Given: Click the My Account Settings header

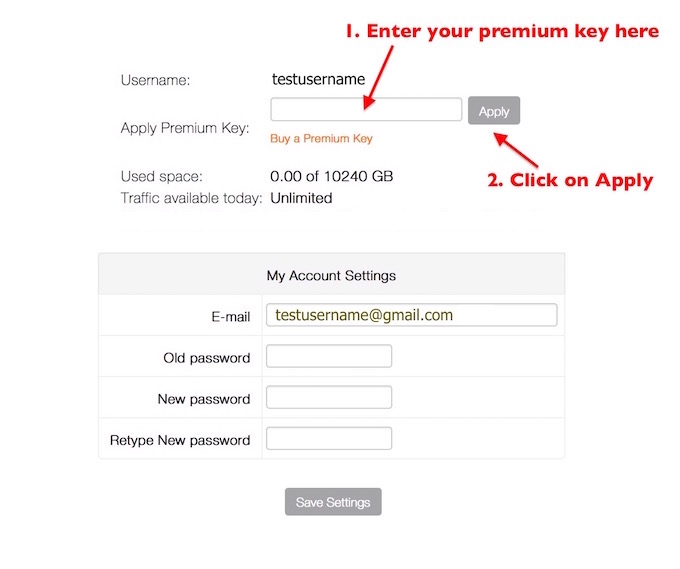Looking at the screenshot, I should (x=331, y=275).
